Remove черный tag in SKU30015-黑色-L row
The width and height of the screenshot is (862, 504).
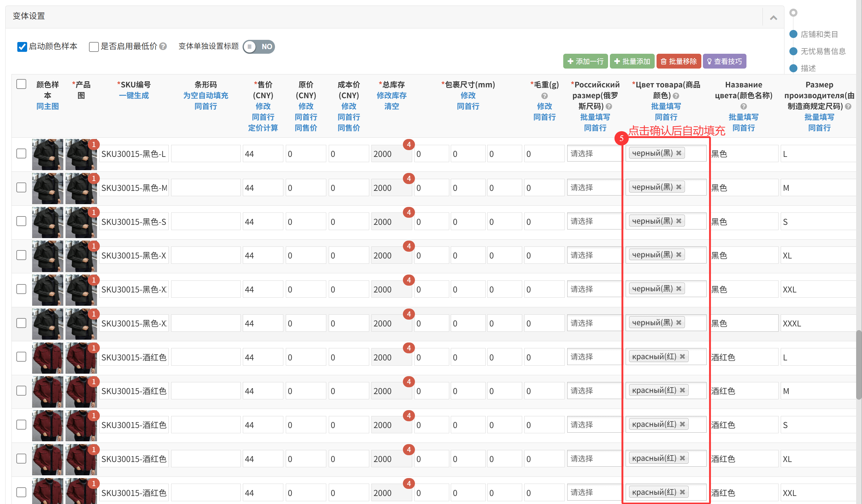coord(679,153)
